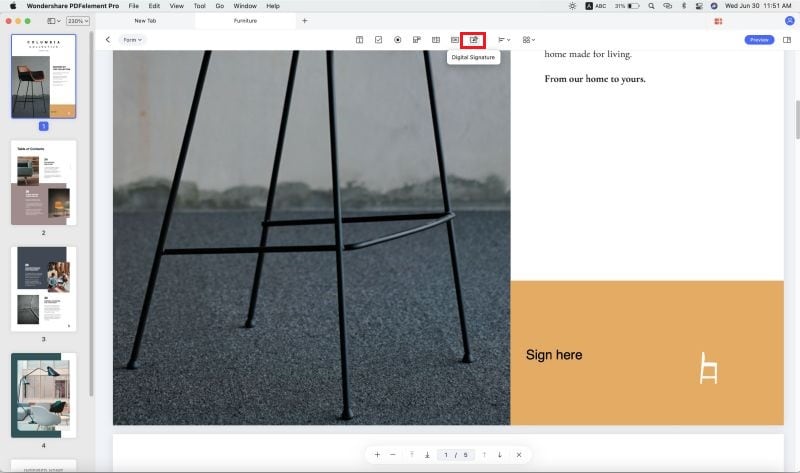Click the thumbnail panel scrollbar
Viewport: 800px width, 473px height.
[x=91, y=213]
